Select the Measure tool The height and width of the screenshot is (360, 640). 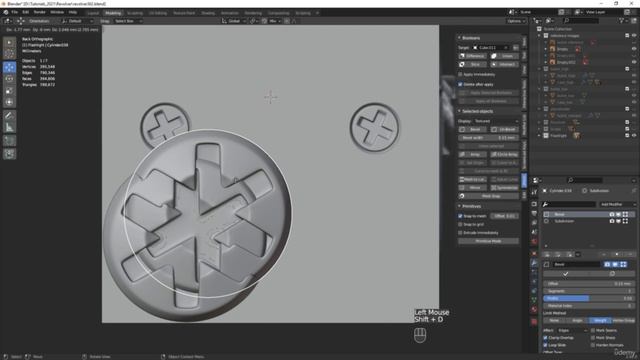pos(9,128)
